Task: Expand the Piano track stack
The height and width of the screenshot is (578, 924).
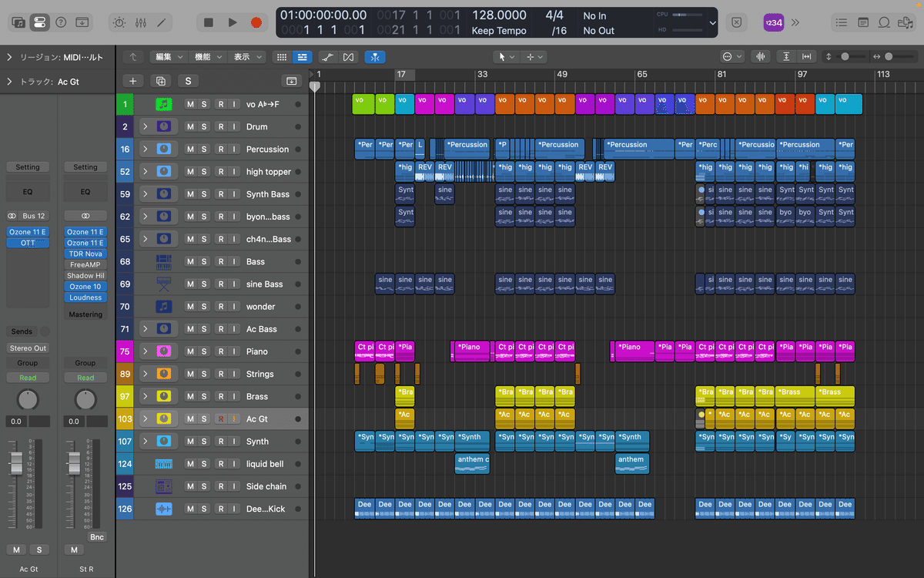Action: click(144, 351)
